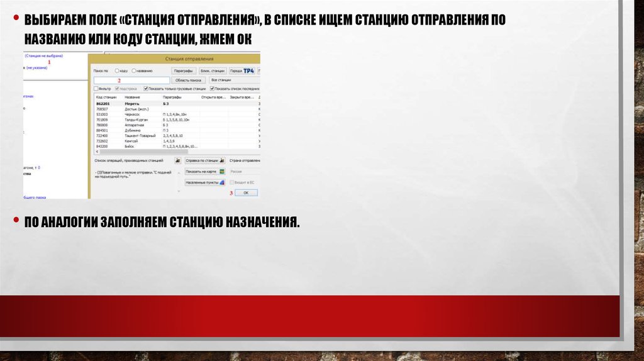This screenshot has width=644, height=361.
Task: Click the 'Параграфы' column header
Action: [x=172, y=97]
